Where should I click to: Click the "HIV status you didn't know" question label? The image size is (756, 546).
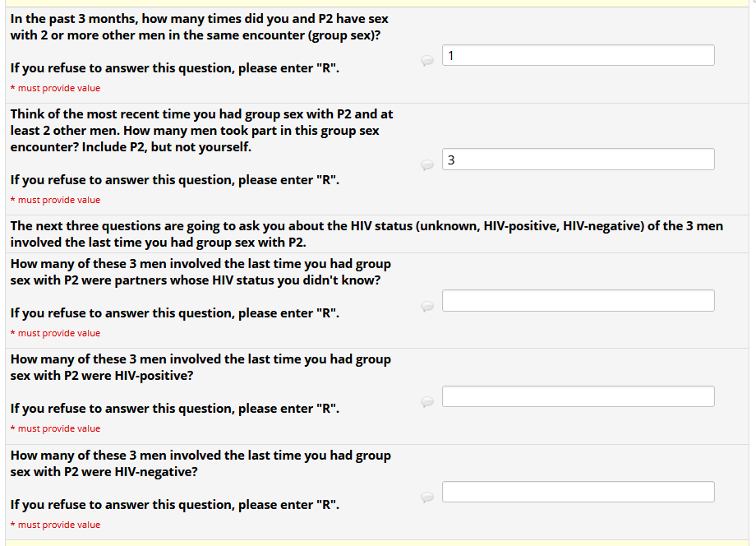(x=200, y=272)
